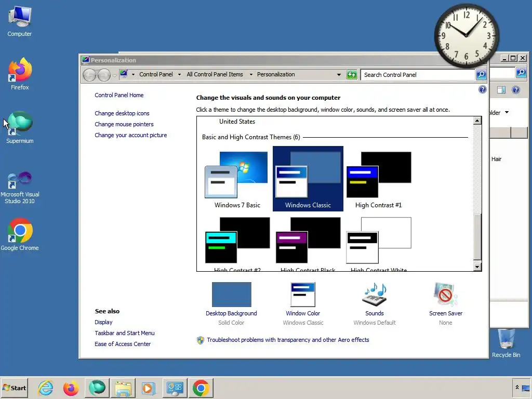Show hidden system tray icons
This screenshot has width=532, height=399.
click(517, 388)
